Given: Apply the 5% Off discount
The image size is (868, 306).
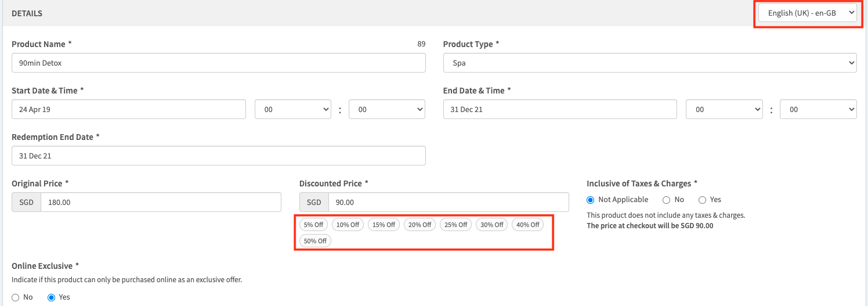Looking at the screenshot, I should pos(314,225).
